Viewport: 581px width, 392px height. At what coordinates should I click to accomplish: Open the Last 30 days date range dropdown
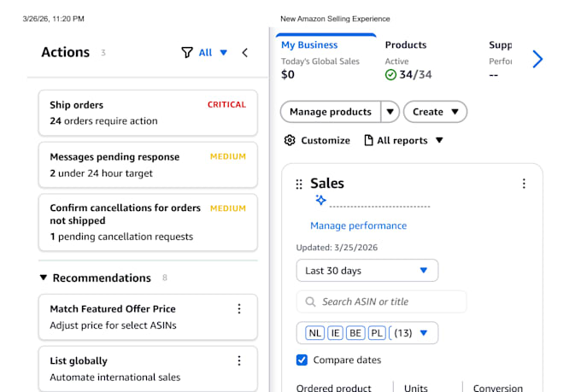point(367,271)
